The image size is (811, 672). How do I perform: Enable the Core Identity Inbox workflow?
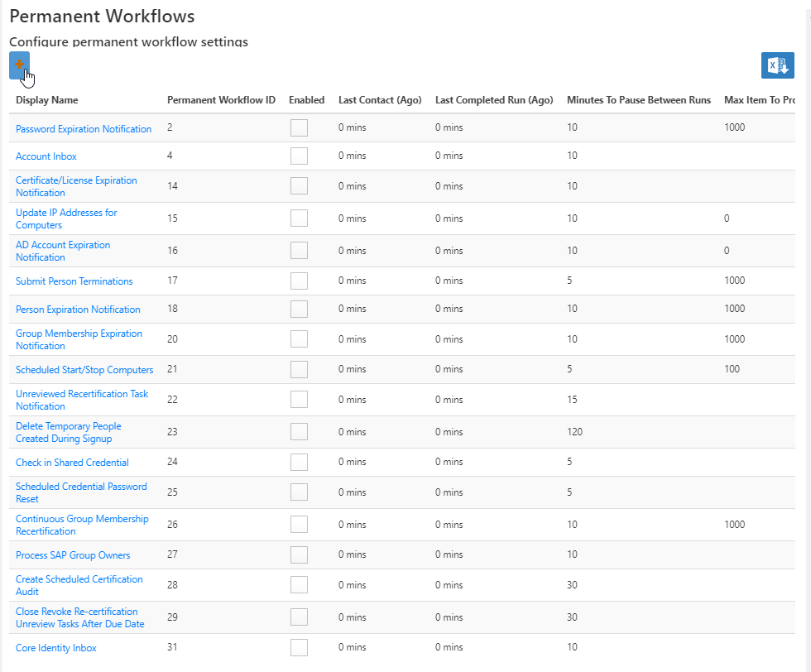(299, 647)
